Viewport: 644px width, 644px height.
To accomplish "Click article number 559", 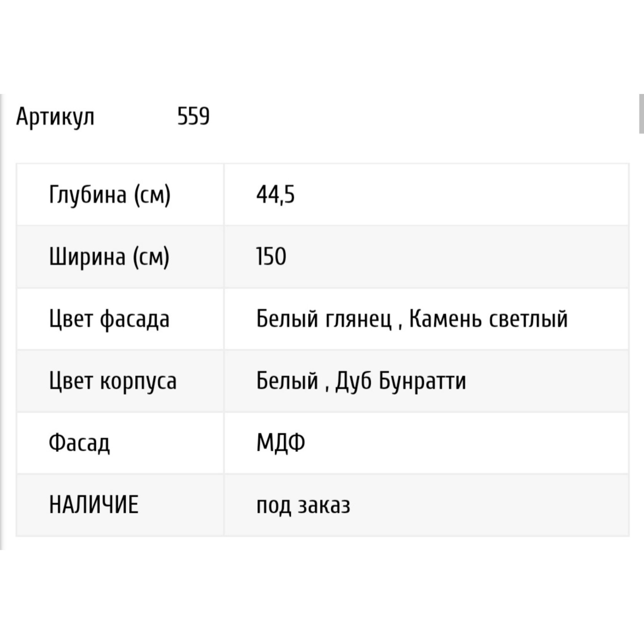I will point(193,117).
